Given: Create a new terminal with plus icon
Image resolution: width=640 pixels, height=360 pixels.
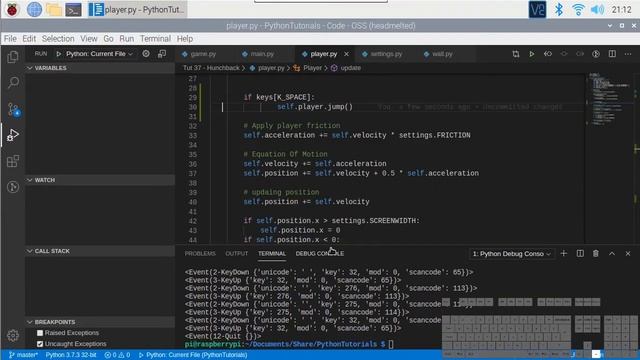Looking at the screenshot, I should pyautogui.click(x=564, y=253).
